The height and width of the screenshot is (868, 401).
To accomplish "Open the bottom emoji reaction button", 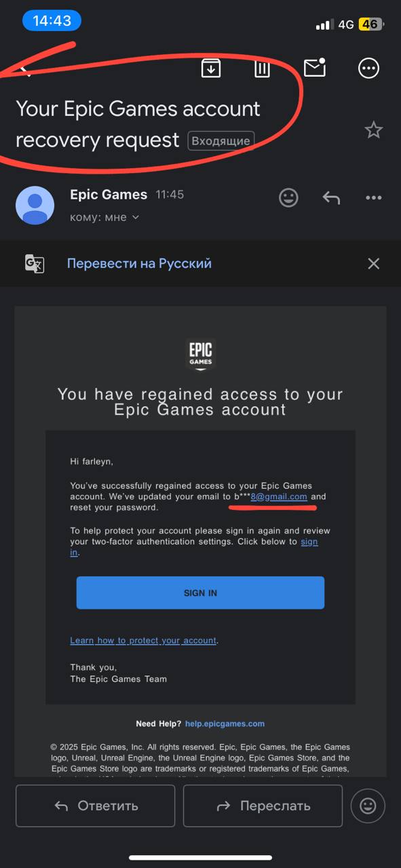I will [x=368, y=806].
